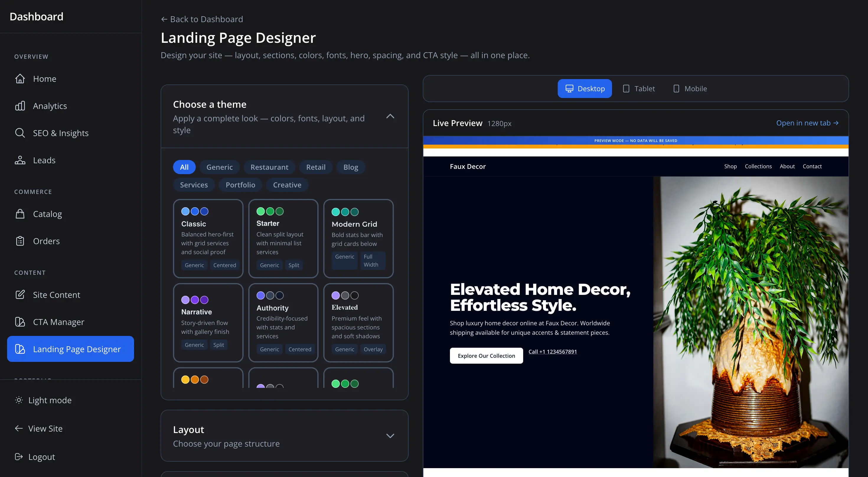Click the Orders clipboard icon

[20, 241]
